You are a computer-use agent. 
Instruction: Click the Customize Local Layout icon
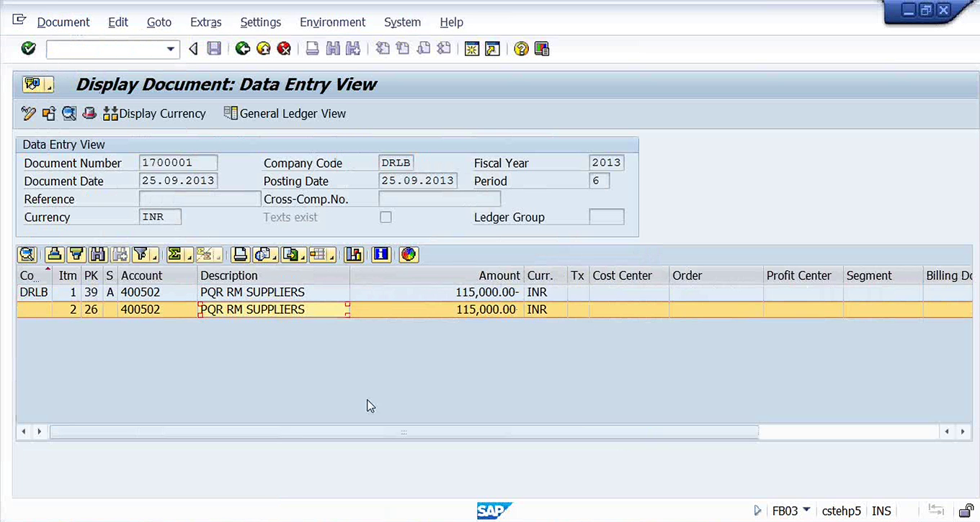542,49
